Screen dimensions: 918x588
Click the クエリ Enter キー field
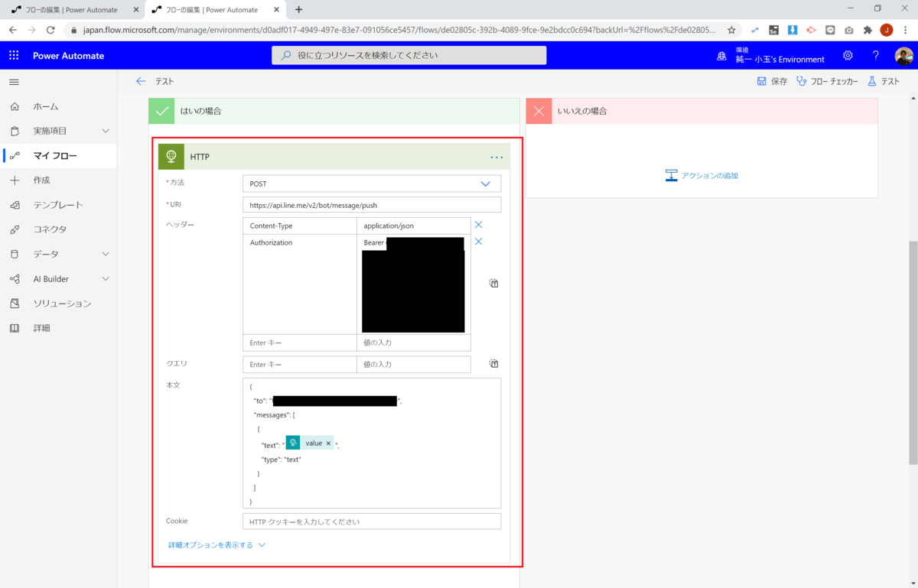(300, 365)
